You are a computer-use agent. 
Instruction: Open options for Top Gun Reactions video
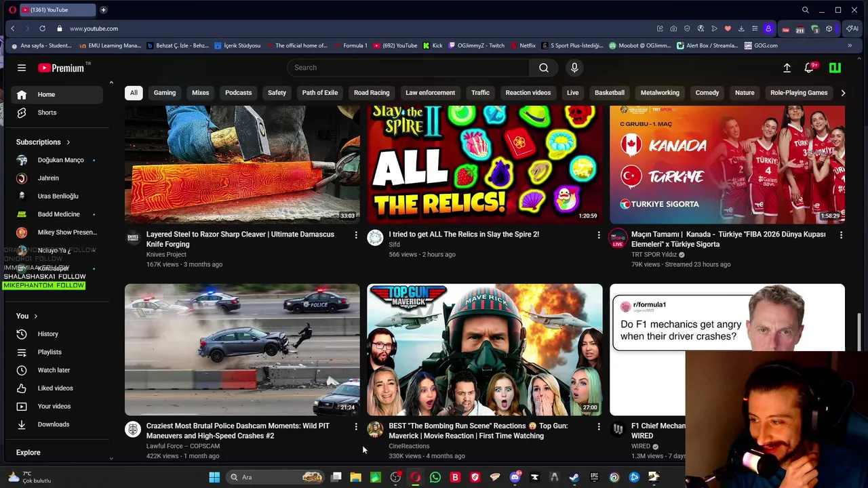tap(598, 426)
